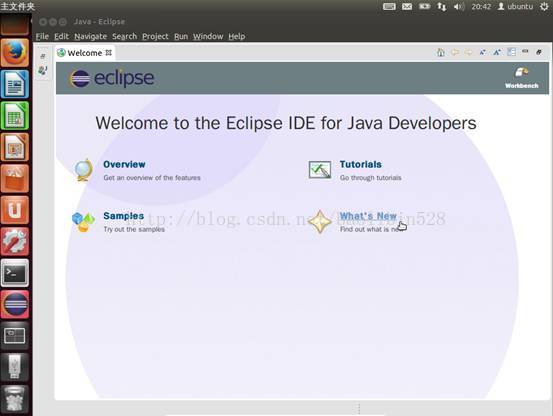Click the Samples shapes icon
This screenshot has height=416, width=553.
tap(83, 222)
